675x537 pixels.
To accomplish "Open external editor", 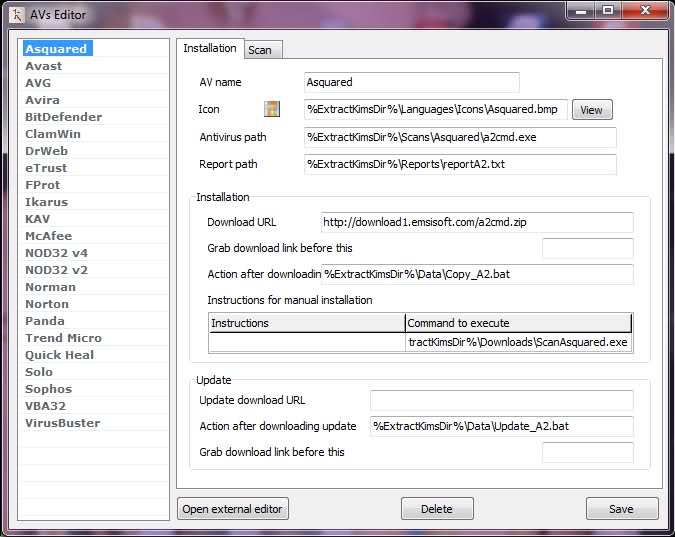I will pyautogui.click(x=232, y=509).
